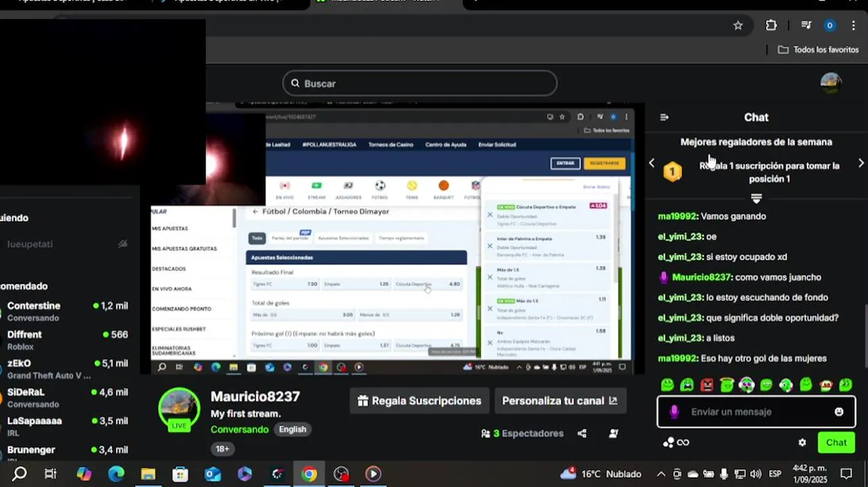Open Conterstine recommended channel
The height and width of the screenshot is (487, 868).
click(66, 312)
